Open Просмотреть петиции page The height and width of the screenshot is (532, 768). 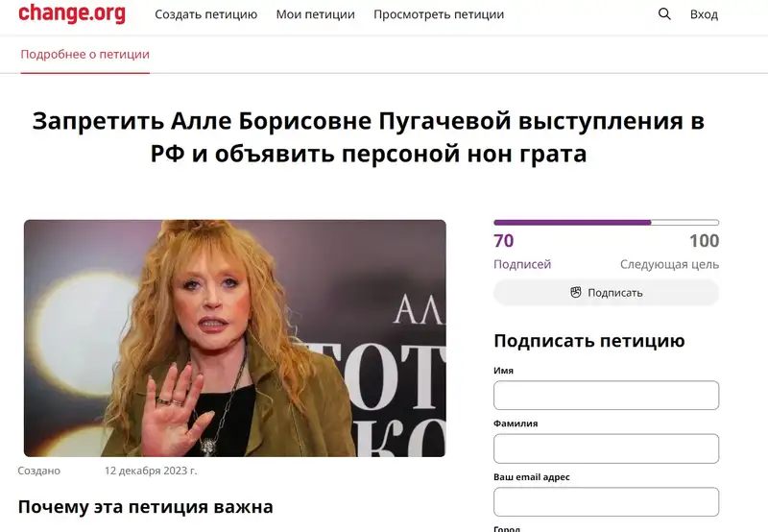[x=439, y=14]
